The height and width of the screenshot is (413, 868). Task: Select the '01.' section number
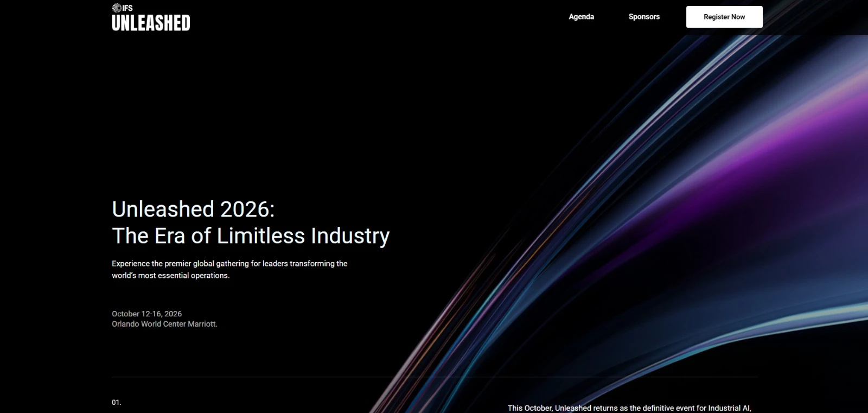tap(117, 403)
